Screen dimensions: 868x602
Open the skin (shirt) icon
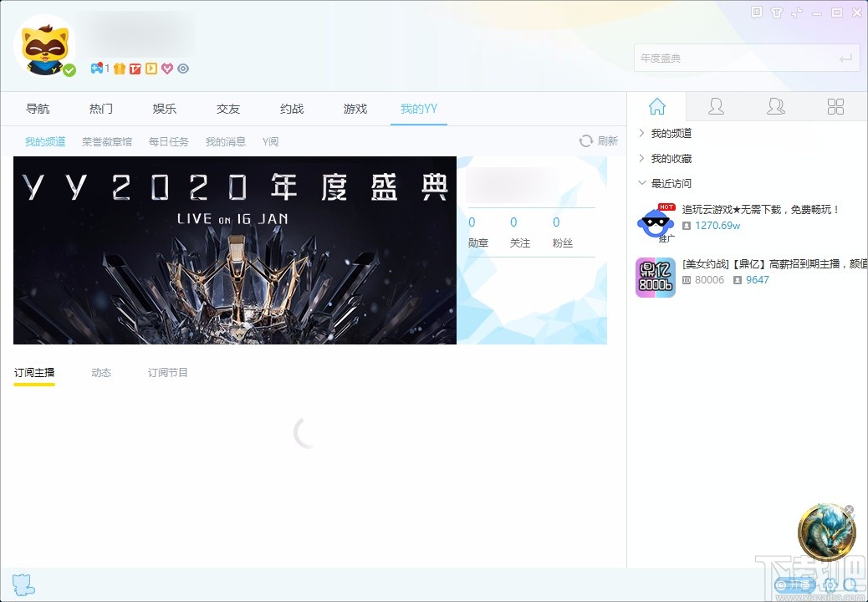point(777,13)
